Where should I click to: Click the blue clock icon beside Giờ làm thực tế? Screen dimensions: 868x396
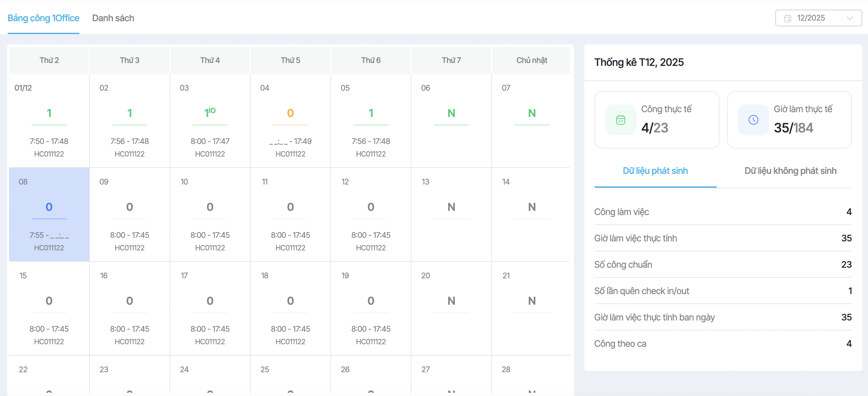[x=753, y=120]
